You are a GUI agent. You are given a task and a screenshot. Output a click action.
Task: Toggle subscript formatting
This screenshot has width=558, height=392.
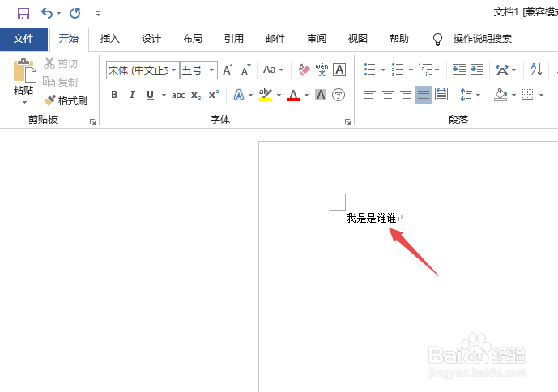196,95
